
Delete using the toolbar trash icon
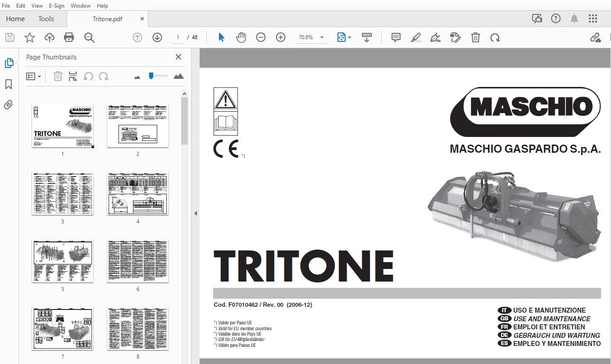[x=475, y=37]
